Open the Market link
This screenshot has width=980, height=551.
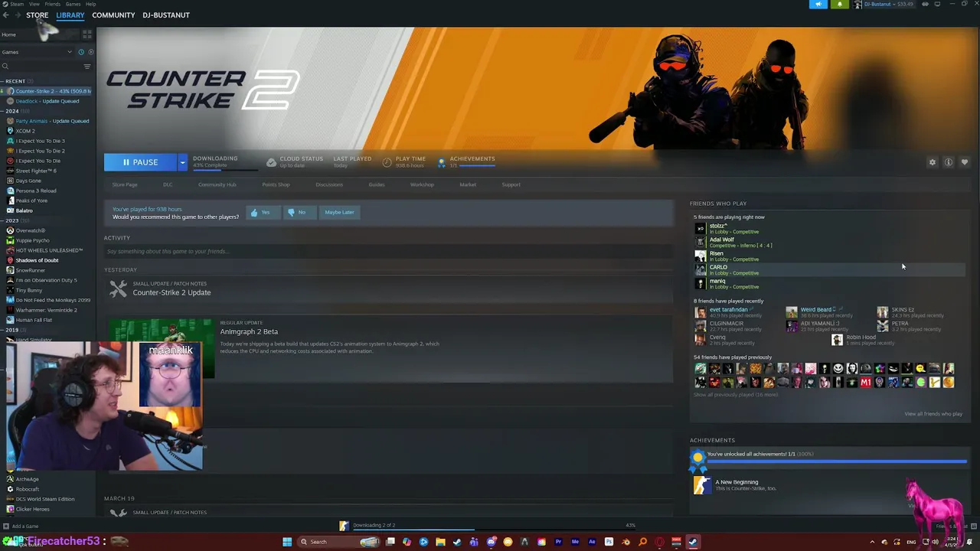tap(468, 184)
